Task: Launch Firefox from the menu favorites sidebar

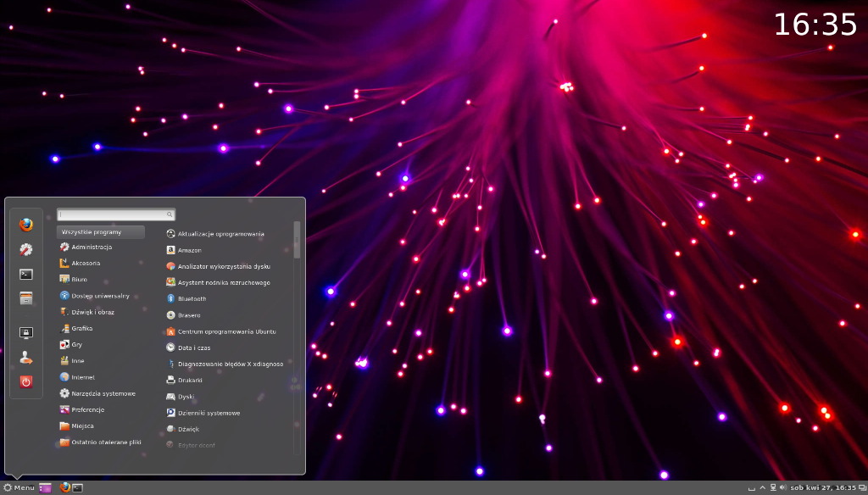Action: [x=26, y=225]
